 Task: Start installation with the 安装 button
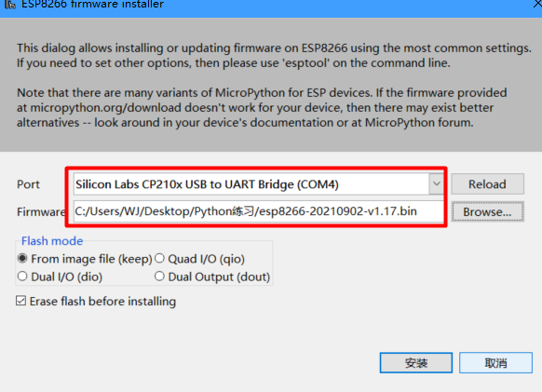tap(416, 362)
